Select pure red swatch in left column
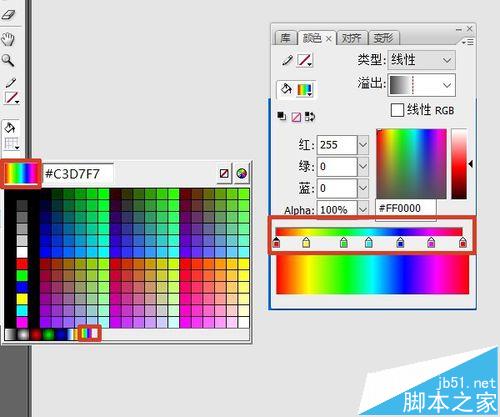Screen dimensions: 500x417 coord(22,265)
